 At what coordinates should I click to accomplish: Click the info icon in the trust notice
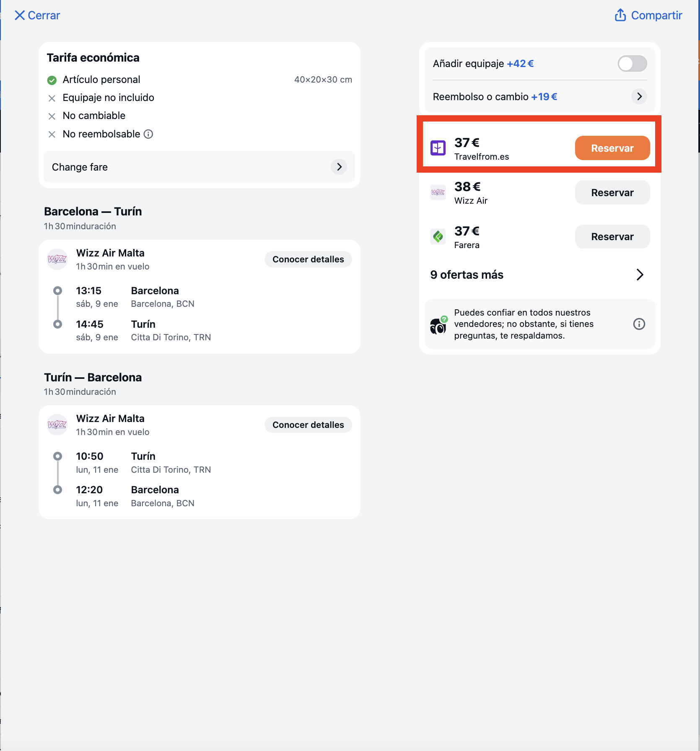coord(639,324)
